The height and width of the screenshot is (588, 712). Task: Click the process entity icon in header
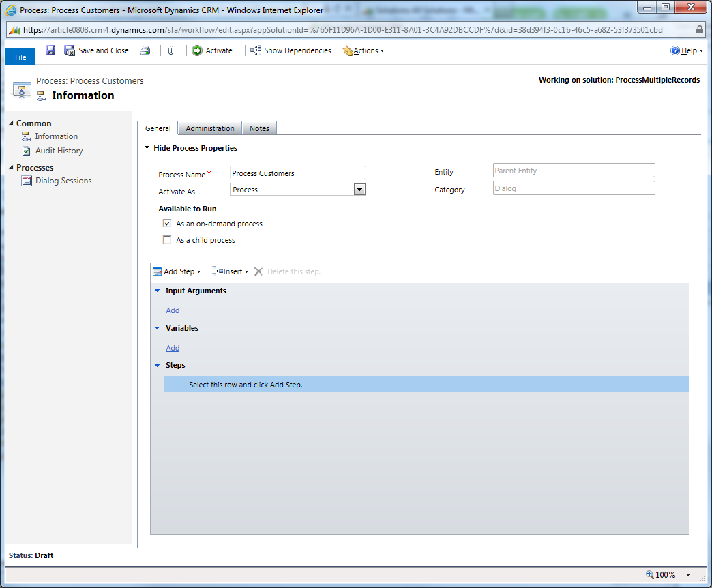pos(22,90)
